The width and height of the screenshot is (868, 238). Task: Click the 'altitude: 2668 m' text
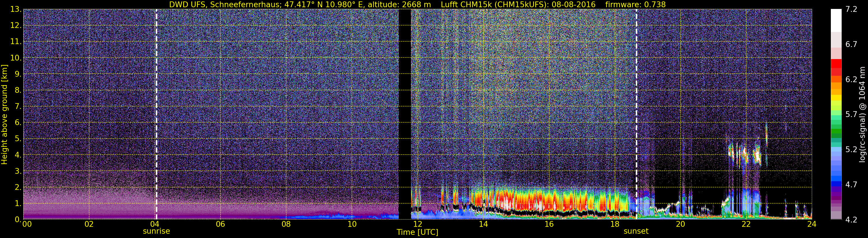point(399,4)
